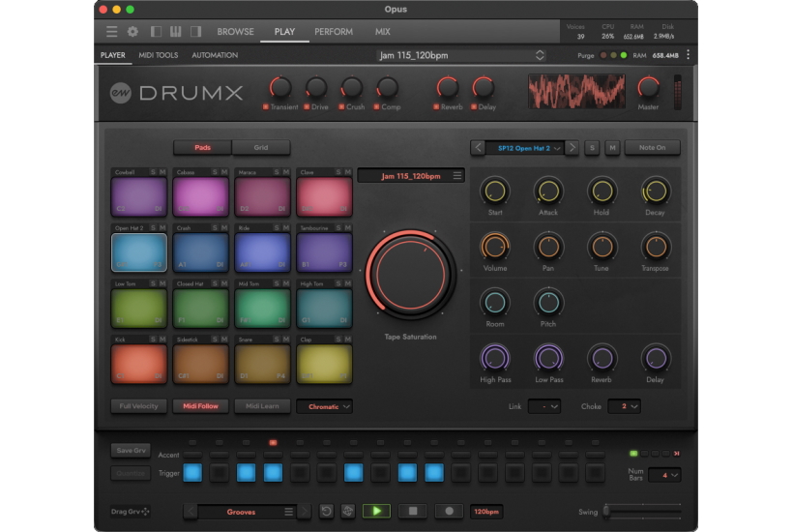
Task: Toggle the master Delay effect checkbox
Action: pyautogui.click(x=473, y=107)
